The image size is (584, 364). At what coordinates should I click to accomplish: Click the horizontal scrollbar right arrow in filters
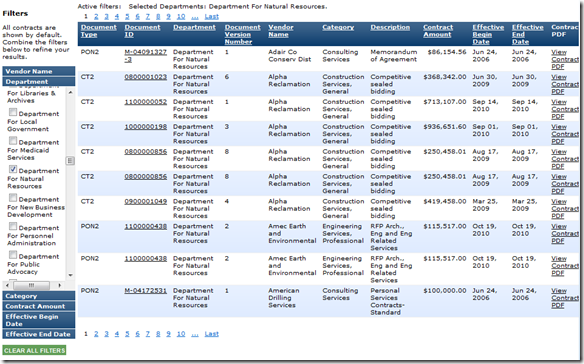[60, 285]
